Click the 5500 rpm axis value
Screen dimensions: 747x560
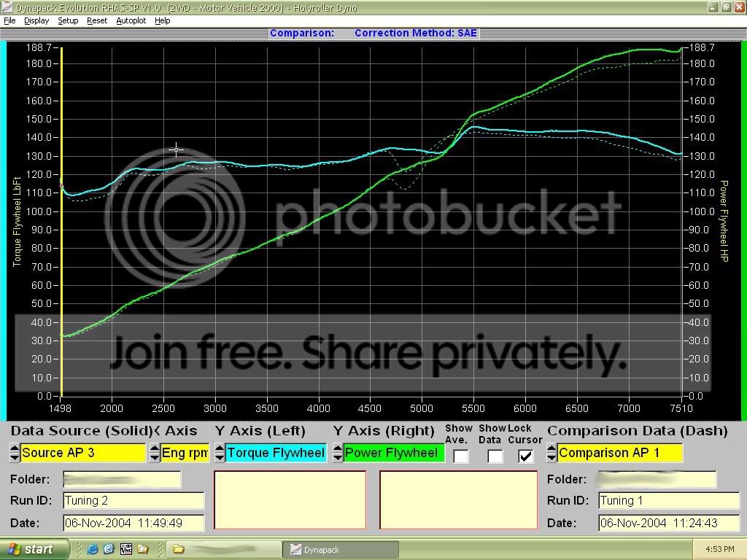coord(473,408)
